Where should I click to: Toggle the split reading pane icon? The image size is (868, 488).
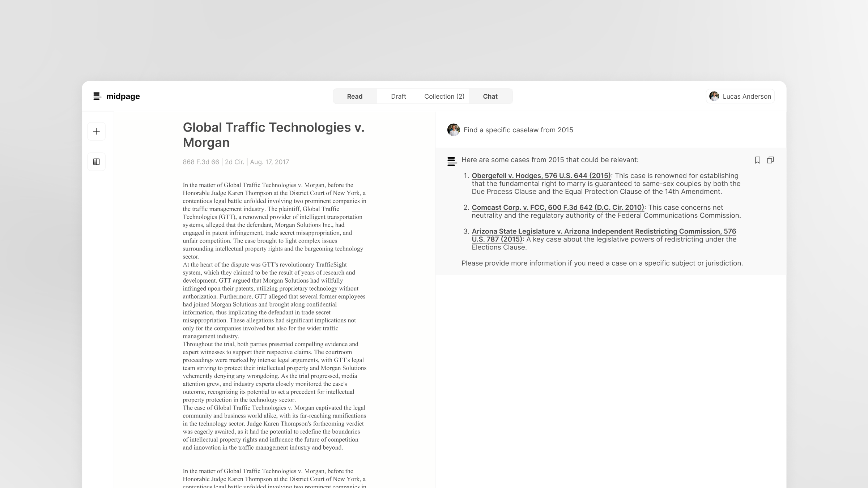96,162
